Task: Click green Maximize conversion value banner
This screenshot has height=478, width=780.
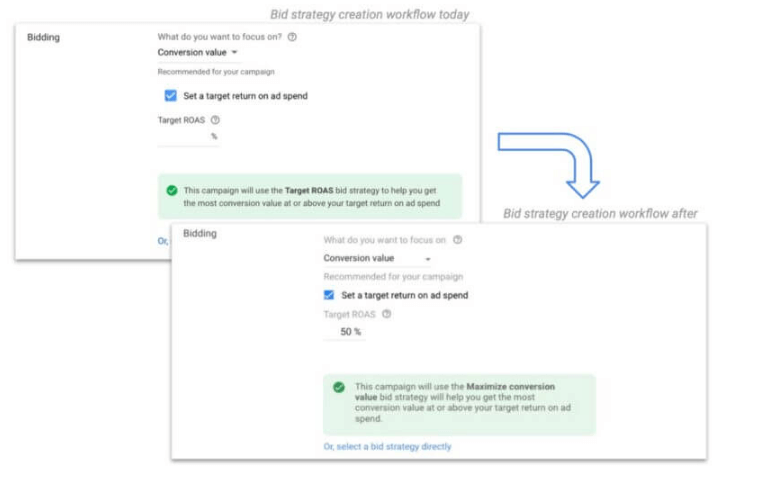Action: click(x=459, y=404)
